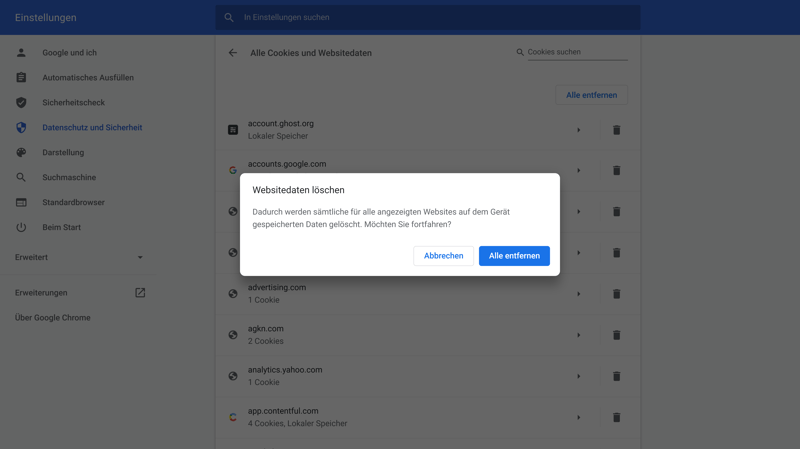Focus the In Einstellungen suchen search bar
The height and width of the screenshot is (449, 800).
(x=430, y=18)
